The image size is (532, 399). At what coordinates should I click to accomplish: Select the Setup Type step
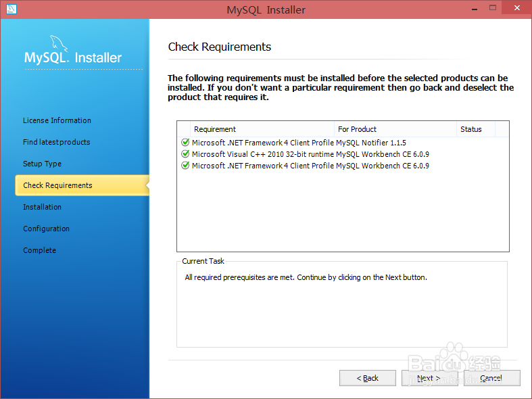42,164
